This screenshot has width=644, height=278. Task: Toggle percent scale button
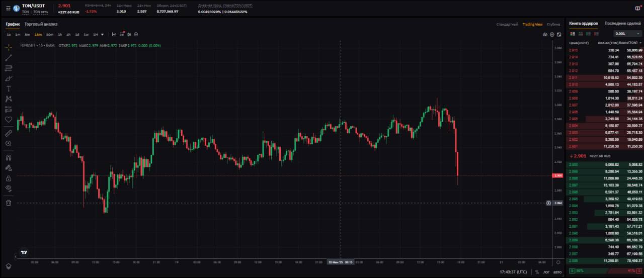(x=537, y=272)
